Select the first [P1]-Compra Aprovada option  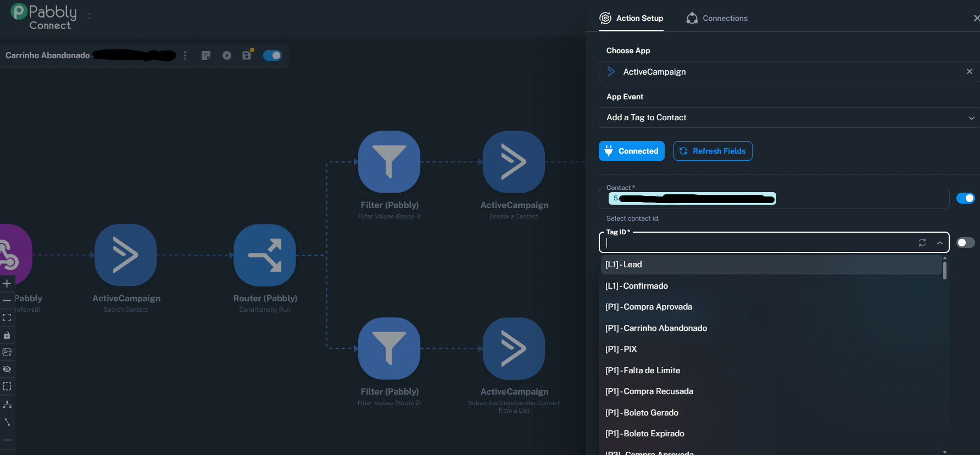point(771,307)
